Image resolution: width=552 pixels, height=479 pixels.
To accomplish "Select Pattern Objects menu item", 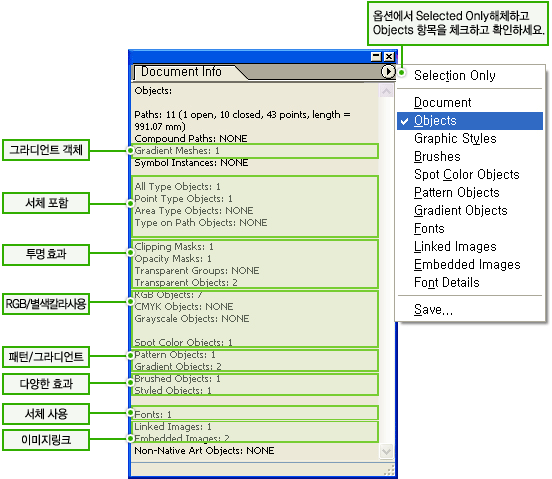I will coord(457,193).
